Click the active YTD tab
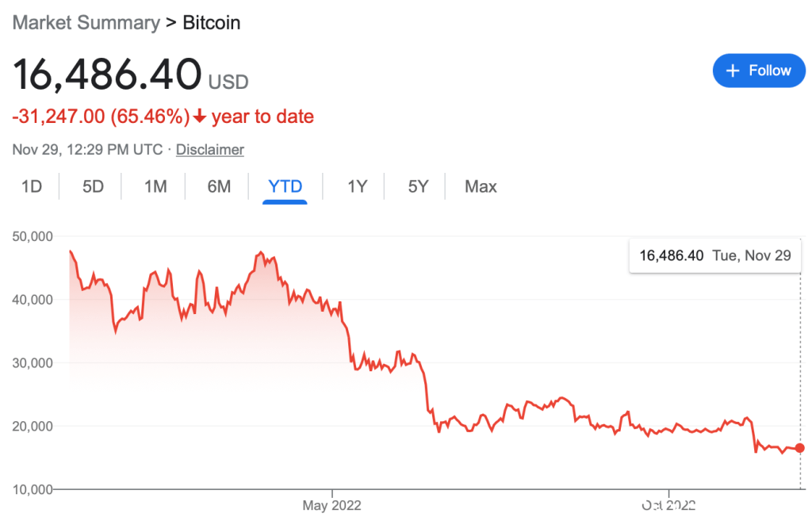 [x=285, y=186]
